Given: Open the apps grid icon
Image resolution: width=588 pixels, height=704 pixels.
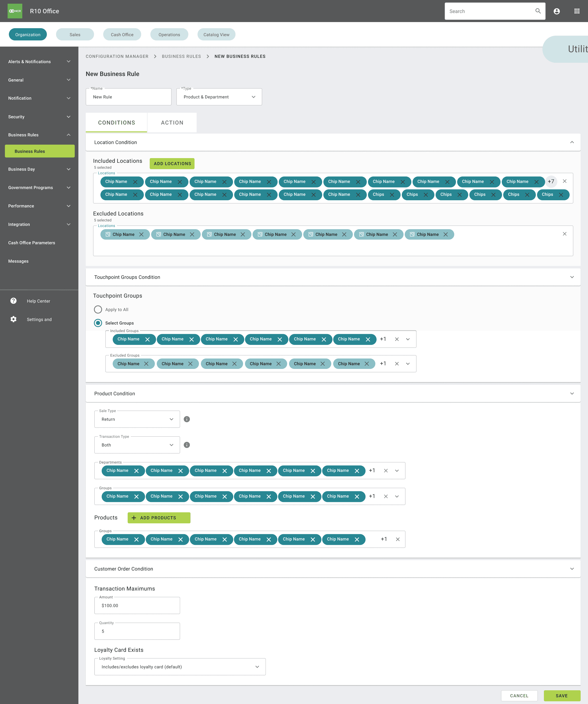Looking at the screenshot, I should [x=577, y=11].
